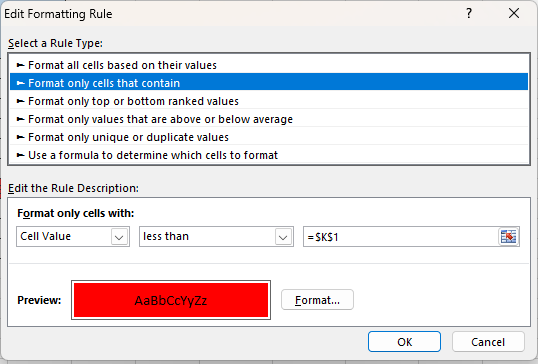The width and height of the screenshot is (538, 364).
Task: Click arrow bullet beside Format only cells that contain
Action: (21, 83)
